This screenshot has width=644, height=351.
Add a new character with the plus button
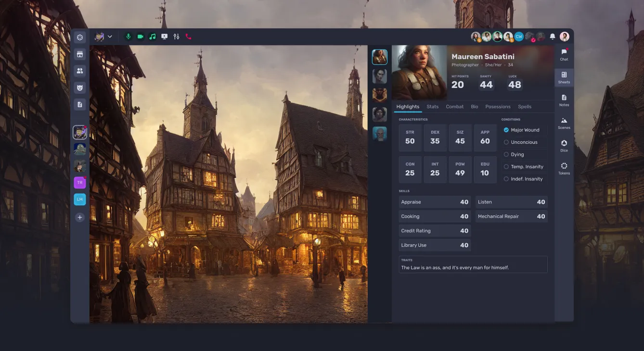(80, 217)
